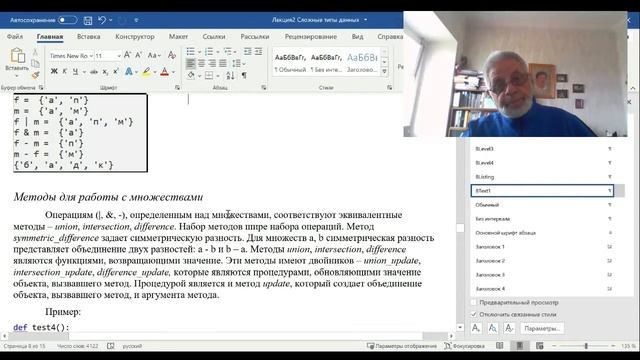Click the bulleted list icon
The image size is (640, 360).
pos(191,52)
